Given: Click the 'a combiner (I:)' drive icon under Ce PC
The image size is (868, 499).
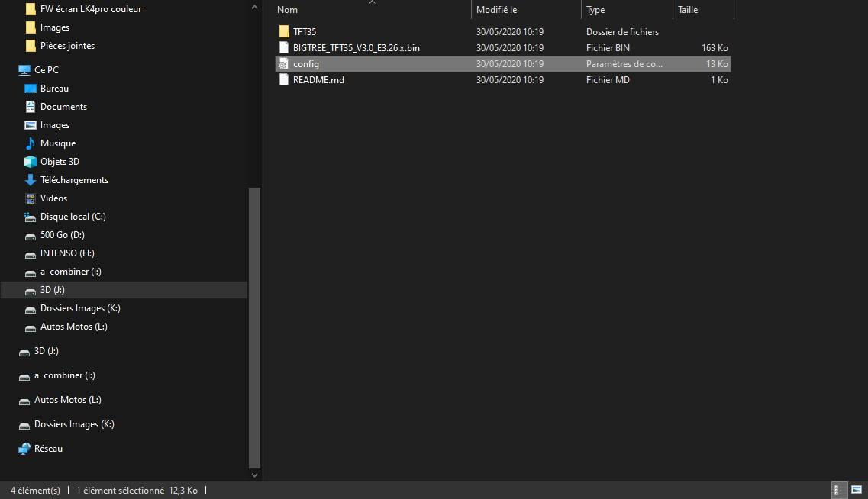Looking at the screenshot, I should point(31,272).
